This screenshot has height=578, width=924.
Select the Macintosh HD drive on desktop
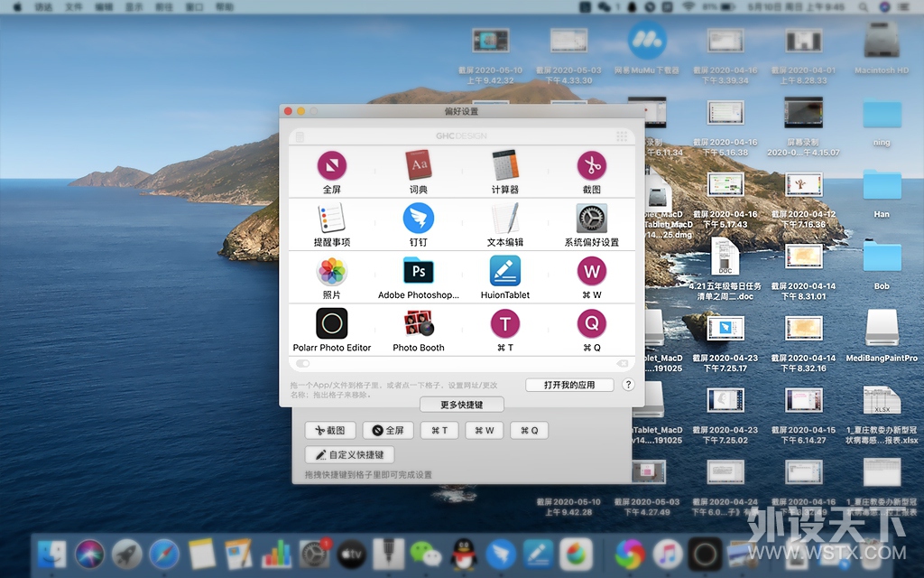point(882,49)
